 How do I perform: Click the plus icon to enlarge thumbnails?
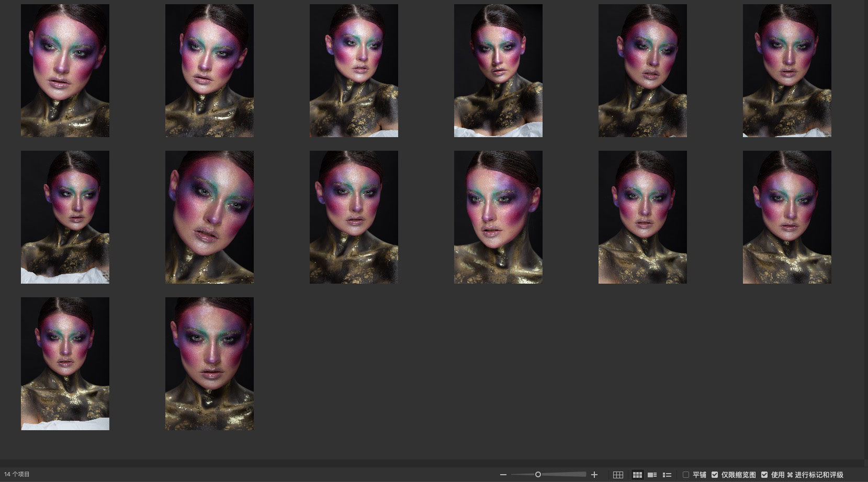[x=594, y=475]
